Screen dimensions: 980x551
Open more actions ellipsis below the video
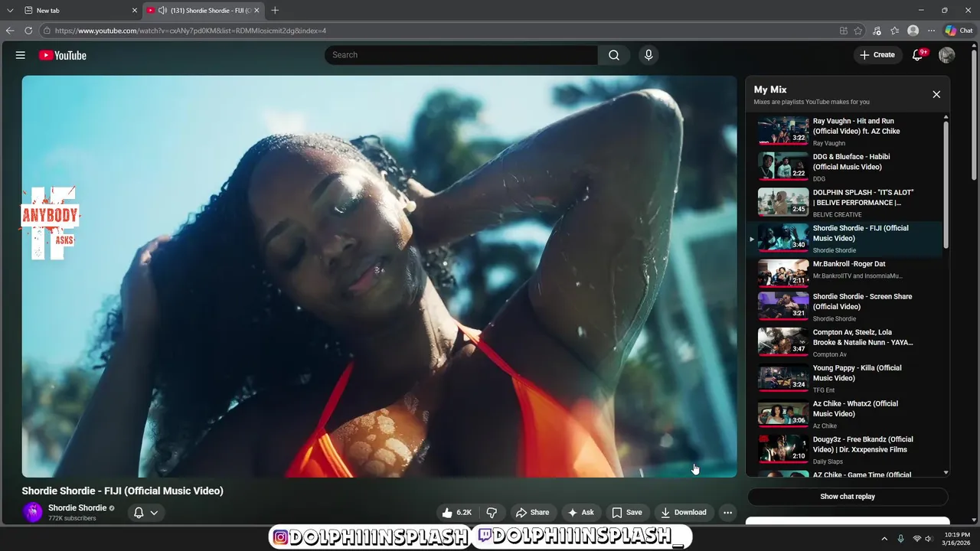(x=728, y=513)
